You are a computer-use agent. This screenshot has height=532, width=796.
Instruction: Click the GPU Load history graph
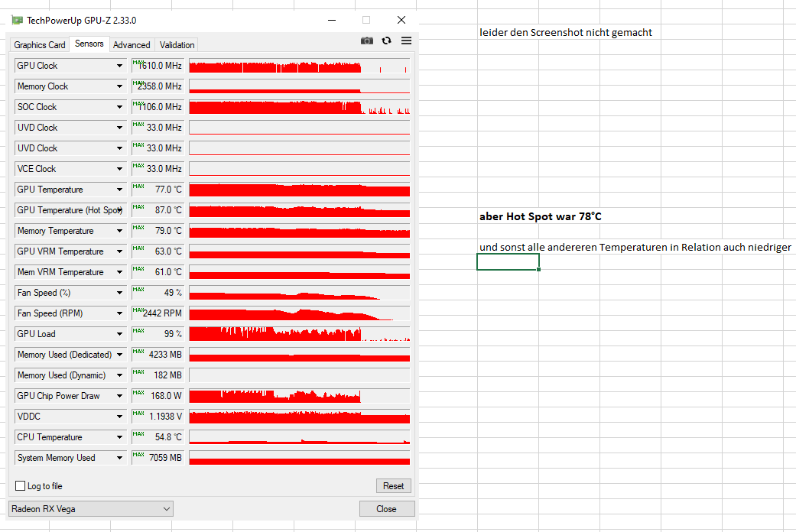[300, 334]
